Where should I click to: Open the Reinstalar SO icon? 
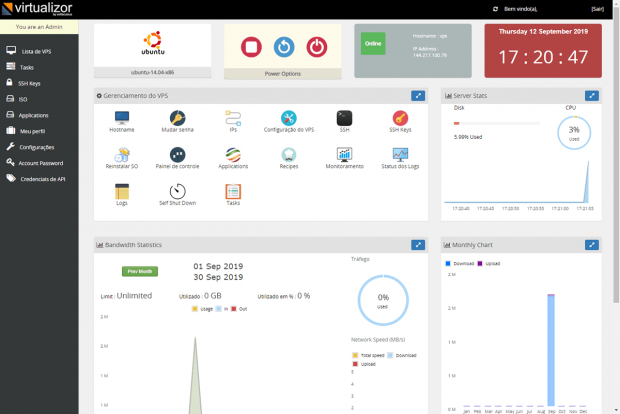click(122, 155)
